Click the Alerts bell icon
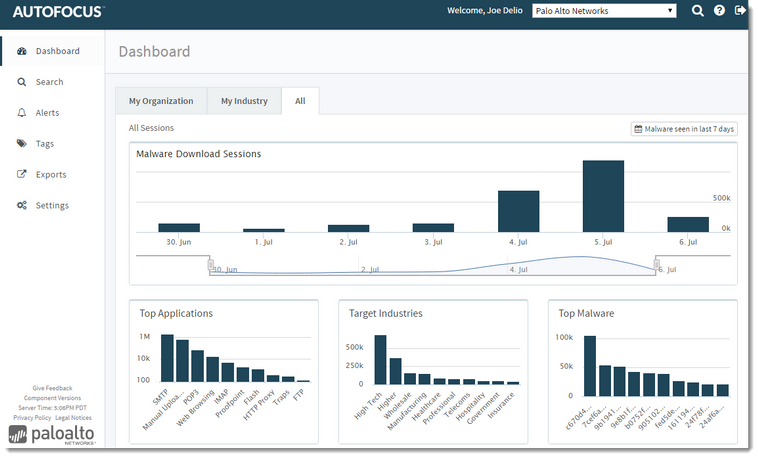 [22, 113]
